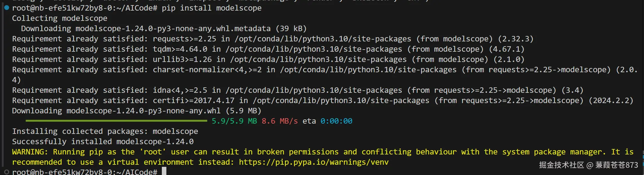The height and width of the screenshot is (175, 644).
Task: Open the site-packages path on the urllib3 line
Action: point(318,60)
